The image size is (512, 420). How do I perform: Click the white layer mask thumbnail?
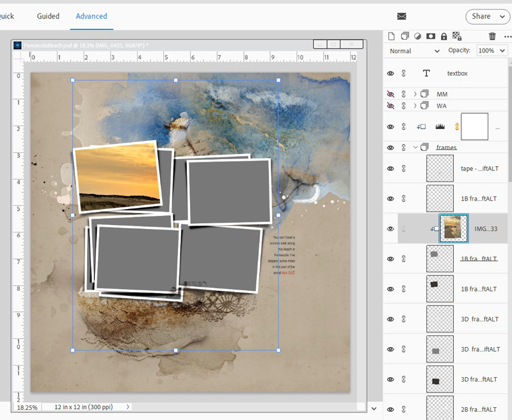pyautogui.click(x=474, y=127)
